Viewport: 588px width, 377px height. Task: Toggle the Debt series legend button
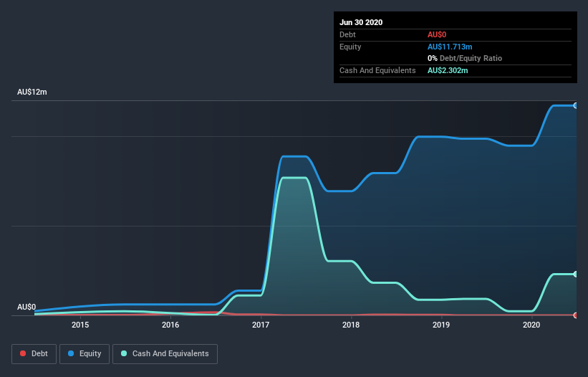(34, 354)
